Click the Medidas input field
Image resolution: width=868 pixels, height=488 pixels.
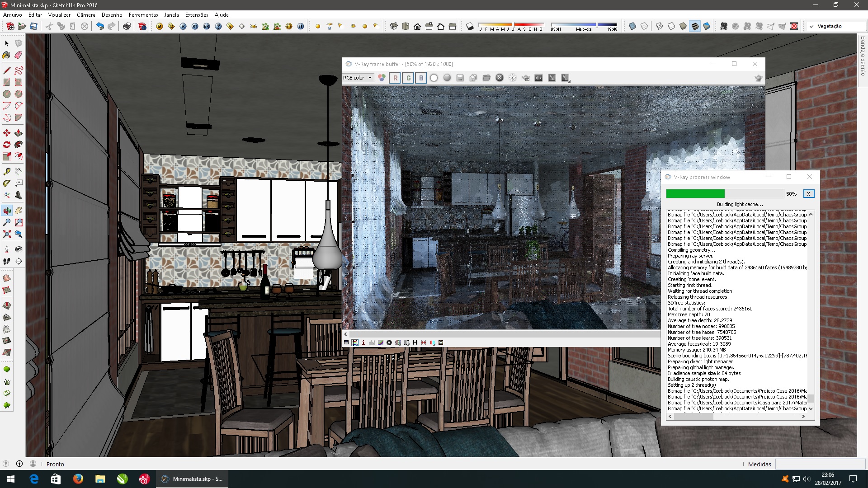820,464
